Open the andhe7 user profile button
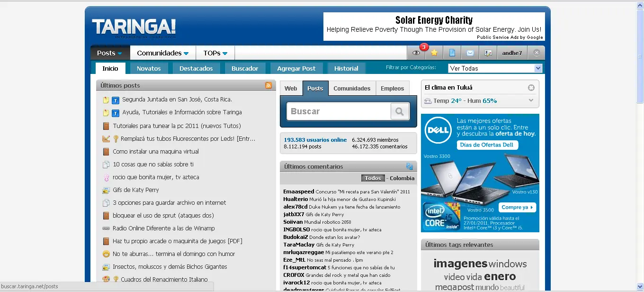The image size is (644, 292). [x=512, y=53]
